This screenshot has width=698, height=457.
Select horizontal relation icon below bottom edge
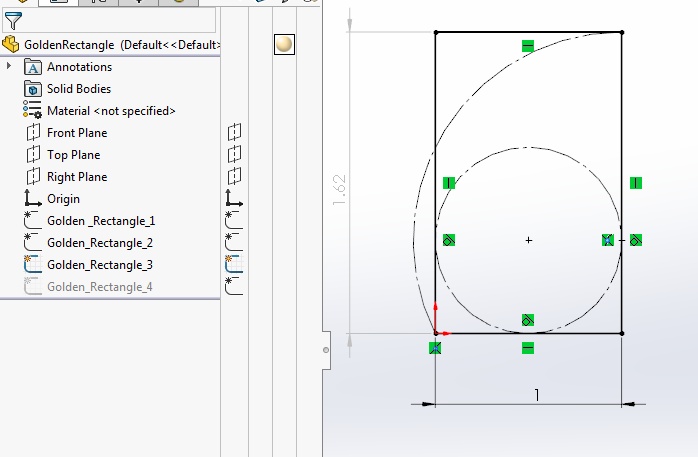click(x=528, y=348)
